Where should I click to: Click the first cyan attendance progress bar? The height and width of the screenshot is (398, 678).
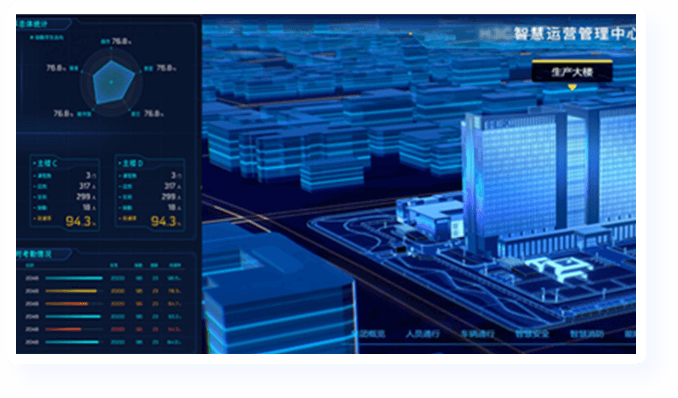pyautogui.click(x=74, y=278)
